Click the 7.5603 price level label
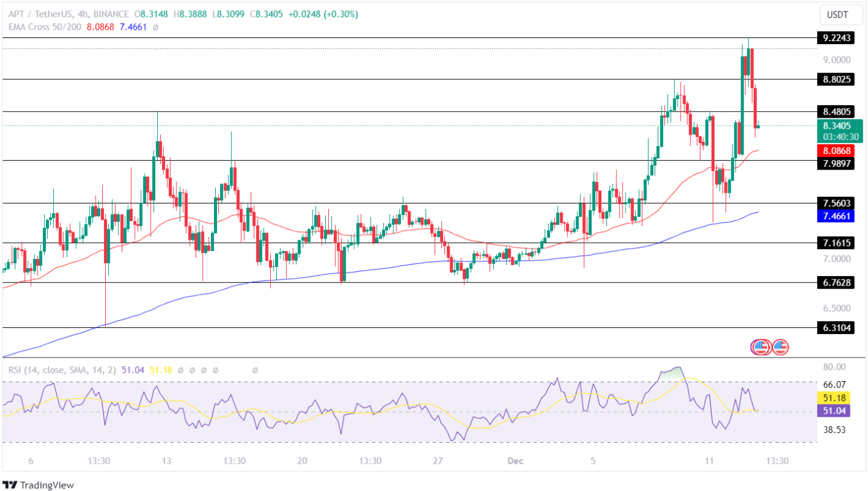The width and height of the screenshot is (868, 491). pos(837,204)
